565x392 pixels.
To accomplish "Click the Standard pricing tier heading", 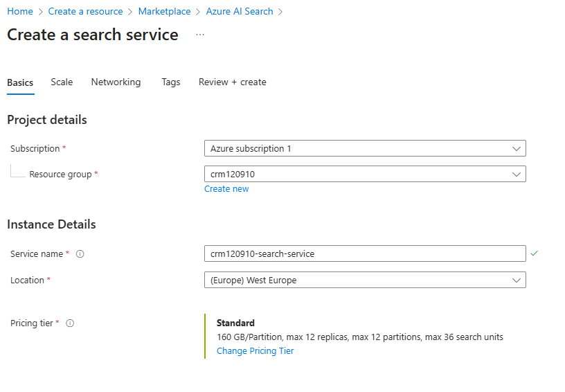I will 235,323.
